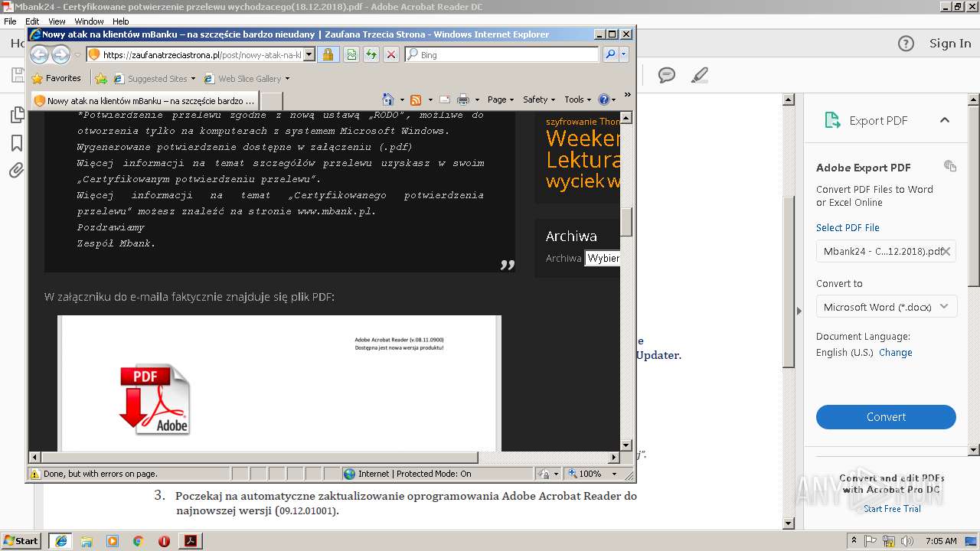Click IE vertical scrollbar thumb
This screenshot has width=980, height=551.
pos(626,222)
